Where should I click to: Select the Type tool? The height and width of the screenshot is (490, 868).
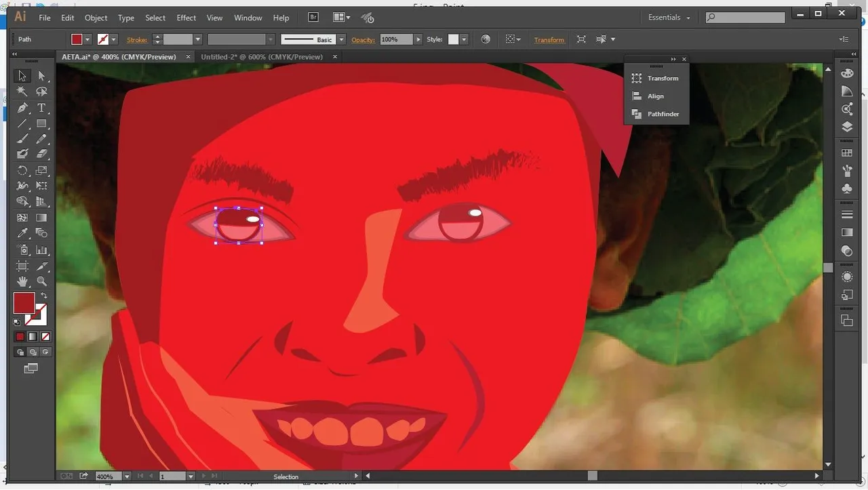41,108
